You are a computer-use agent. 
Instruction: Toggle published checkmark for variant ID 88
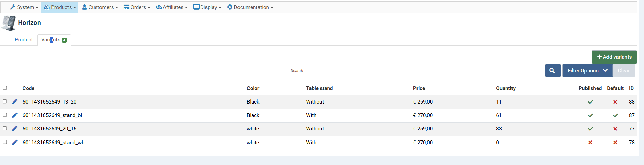[x=590, y=102]
